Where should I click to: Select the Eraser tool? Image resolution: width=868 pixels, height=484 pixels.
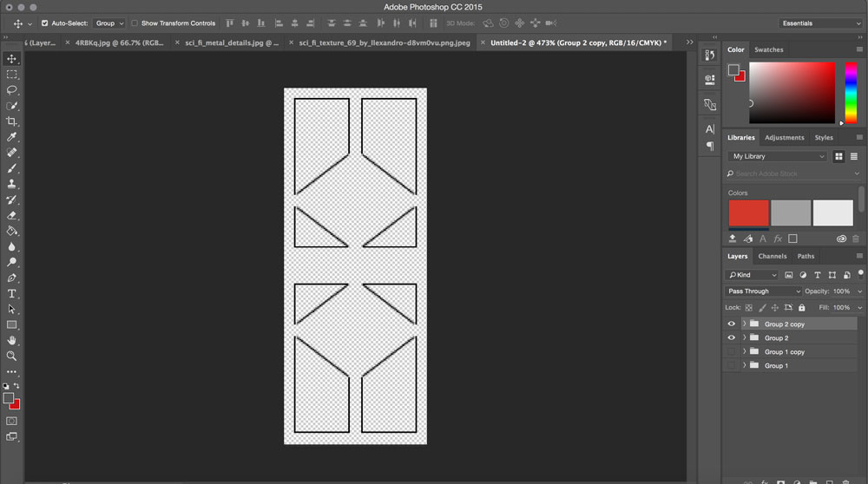[x=12, y=215]
